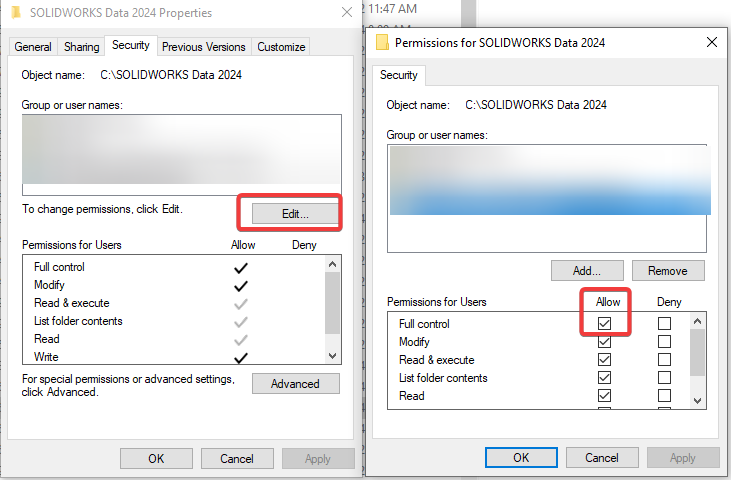Screen dimensions: 731x480
Task: Close the Permissions dialog
Action: pos(712,42)
